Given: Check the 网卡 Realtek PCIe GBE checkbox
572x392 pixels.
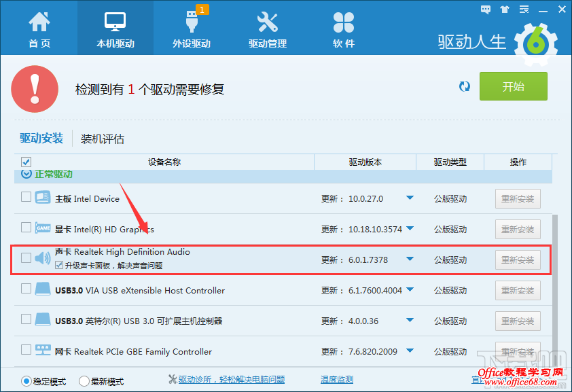Looking at the screenshot, I should tap(26, 350).
